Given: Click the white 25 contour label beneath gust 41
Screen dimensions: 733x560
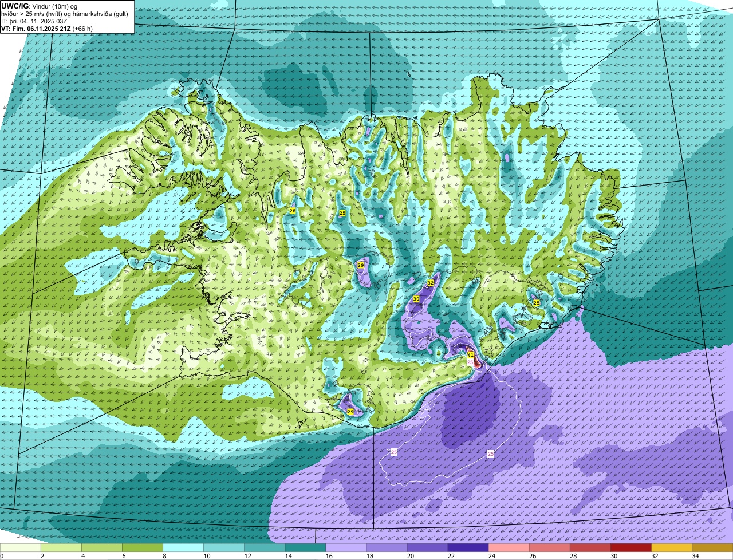Looking at the screenshot, I should click(470, 362).
